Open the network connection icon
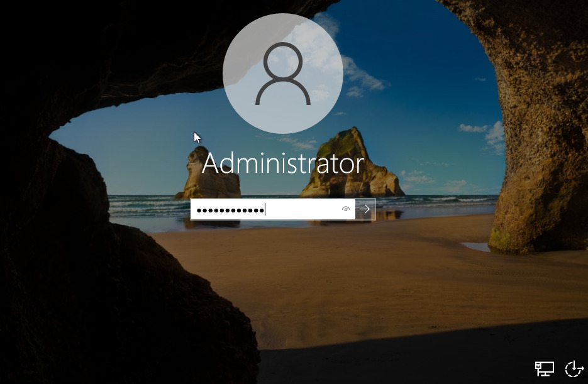588x384 pixels. (544, 369)
